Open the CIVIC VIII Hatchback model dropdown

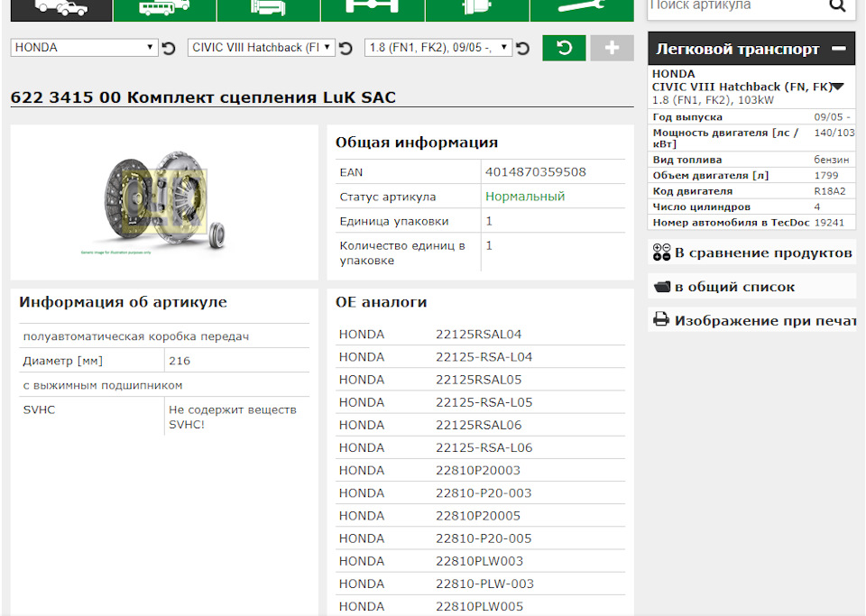[x=262, y=48]
